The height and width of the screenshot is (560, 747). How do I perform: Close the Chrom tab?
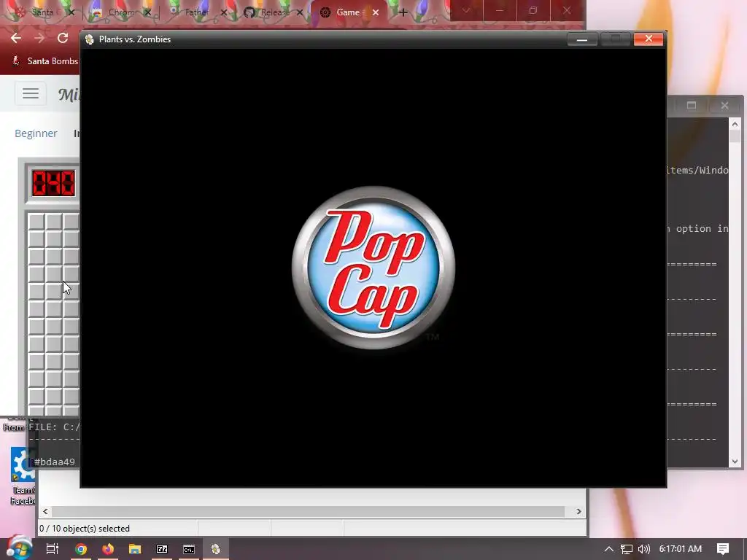coord(147,12)
